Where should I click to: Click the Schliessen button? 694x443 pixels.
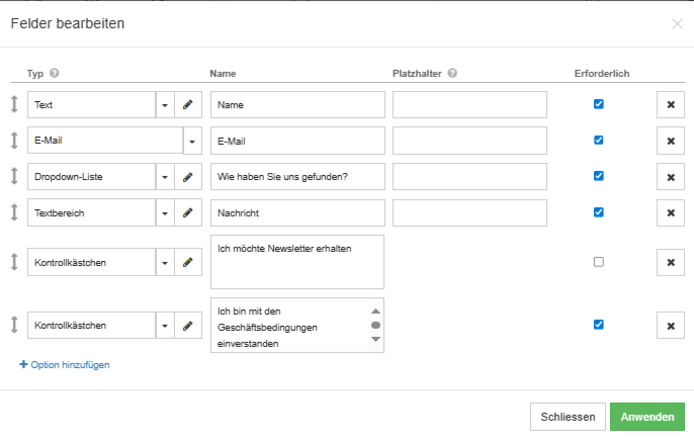tap(568, 416)
